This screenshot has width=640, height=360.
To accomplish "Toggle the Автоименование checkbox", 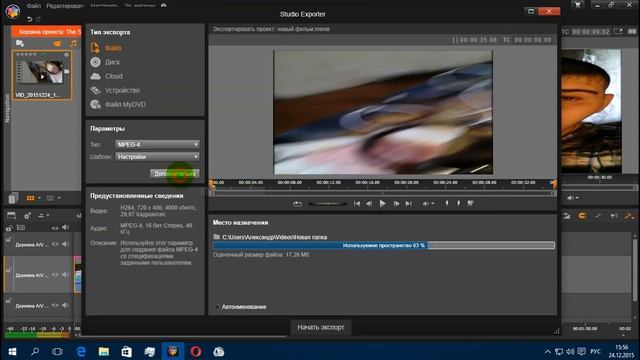I will pyautogui.click(x=217, y=307).
